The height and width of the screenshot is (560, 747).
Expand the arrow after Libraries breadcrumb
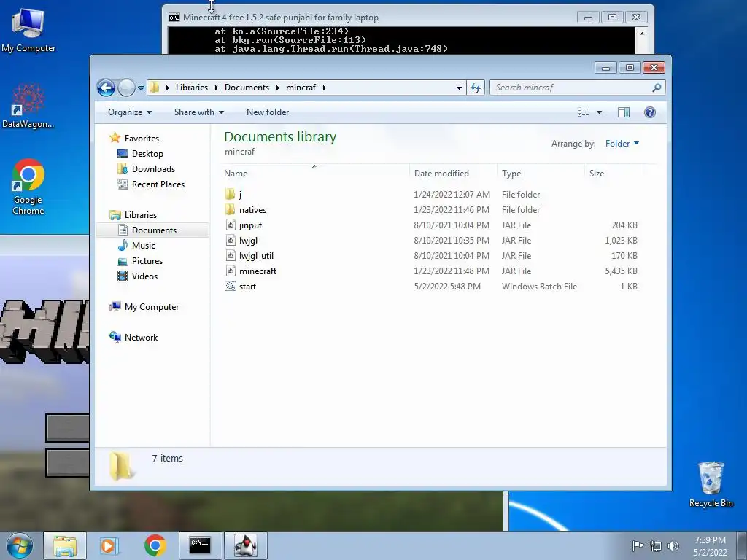pyautogui.click(x=216, y=87)
